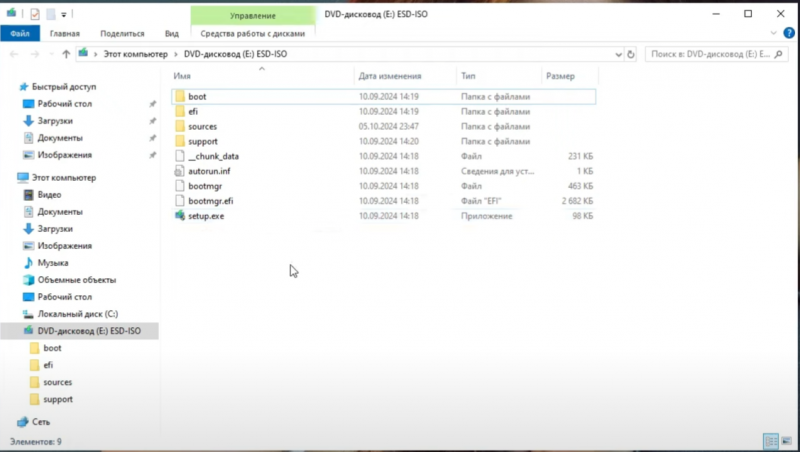Open the address bar history dropdown
Screen dimensions: 800x452
[618, 54]
